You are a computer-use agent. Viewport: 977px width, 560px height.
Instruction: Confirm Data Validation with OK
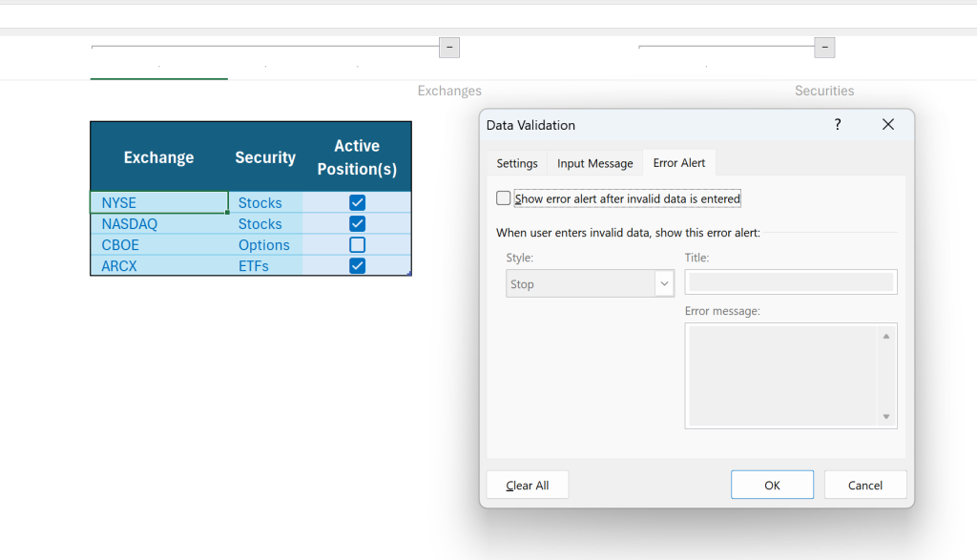pos(772,485)
